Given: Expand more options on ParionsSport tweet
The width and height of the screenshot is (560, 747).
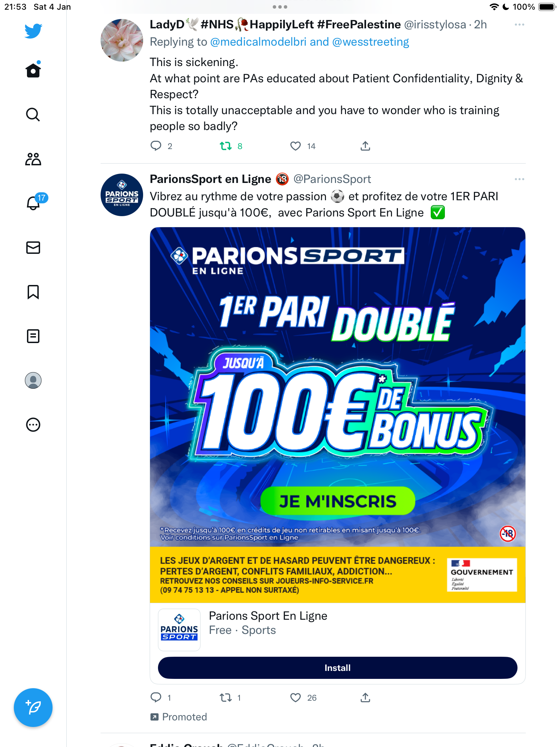Looking at the screenshot, I should coord(519,179).
